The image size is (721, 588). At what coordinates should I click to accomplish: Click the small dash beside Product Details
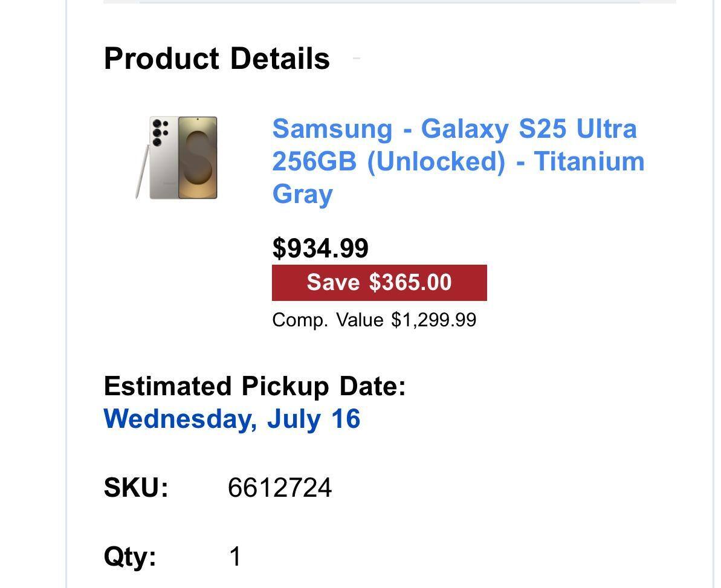[356, 59]
